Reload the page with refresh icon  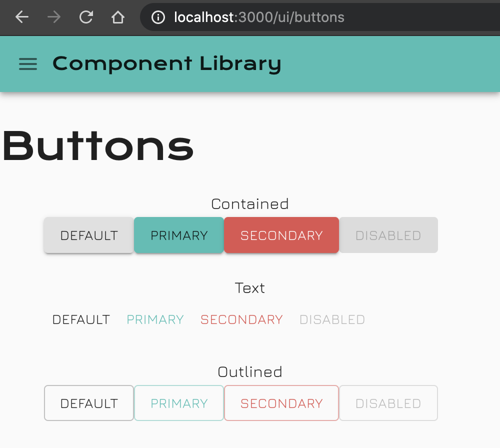pyautogui.click(x=86, y=17)
